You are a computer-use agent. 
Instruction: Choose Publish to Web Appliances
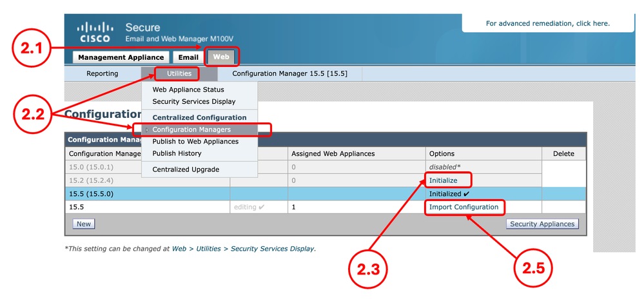click(x=195, y=141)
